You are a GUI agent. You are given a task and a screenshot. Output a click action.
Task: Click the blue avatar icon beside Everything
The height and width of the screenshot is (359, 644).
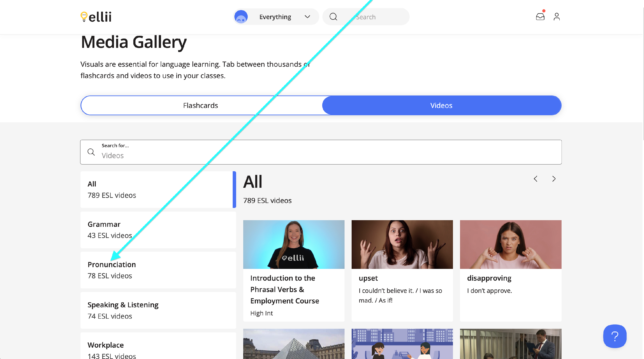pyautogui.click(x=241, y=17)
